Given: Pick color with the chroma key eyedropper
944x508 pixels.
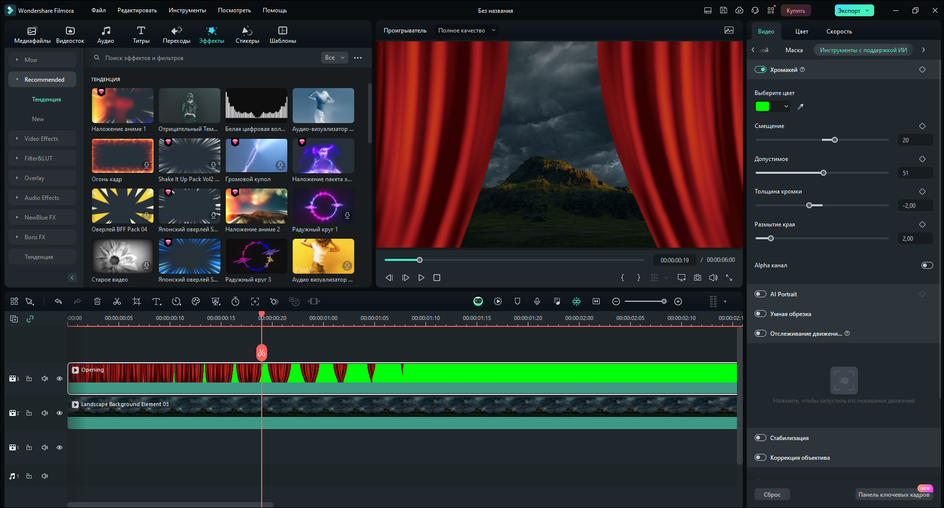Looking at the screenshot, I should click(x=800, y=106).
